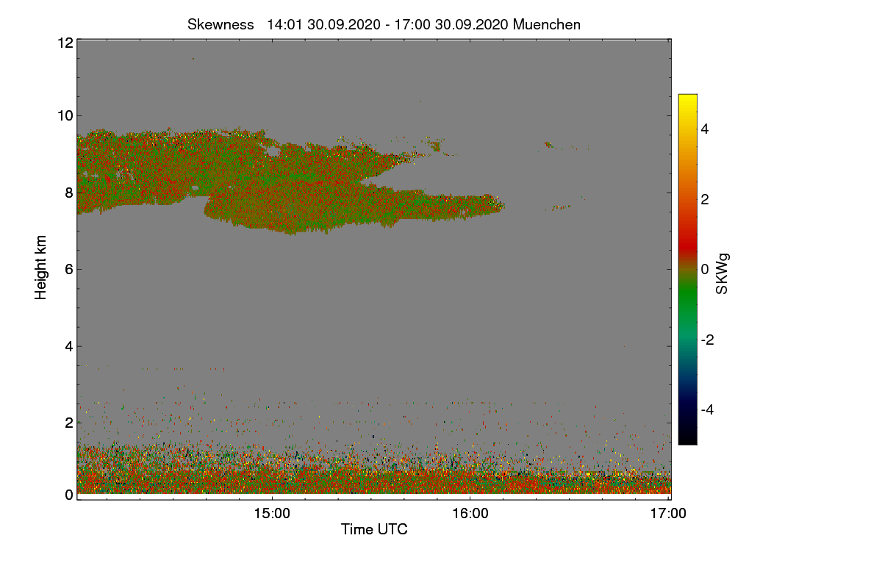This screenshot has width=882, height=588.
Task: Click the colorbar tick label -4
Action: (x=709, y=409)
